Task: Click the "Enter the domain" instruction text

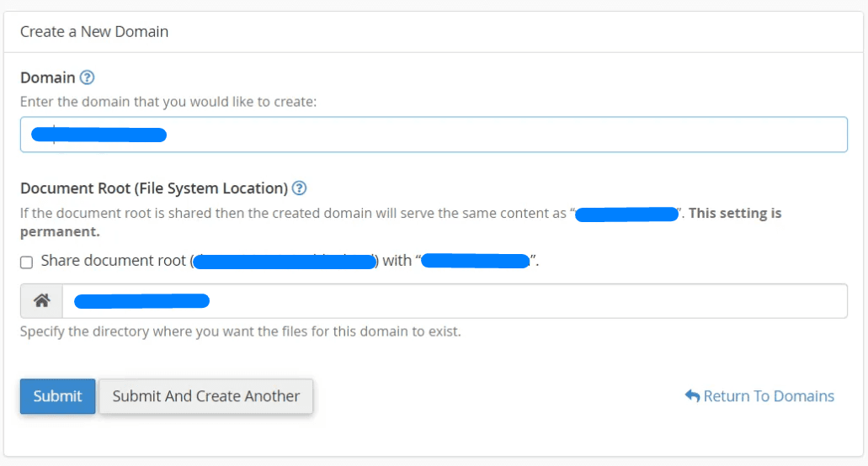Action: [168, 102]
